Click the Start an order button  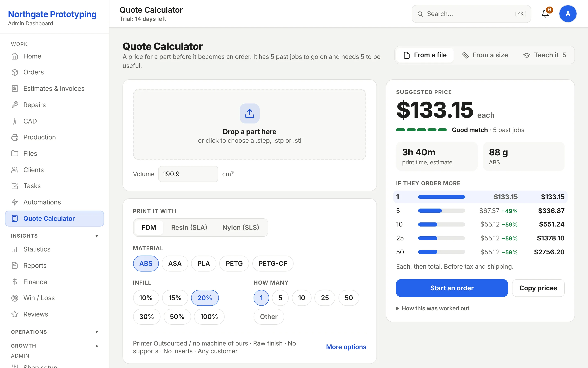tap(452, 288)
